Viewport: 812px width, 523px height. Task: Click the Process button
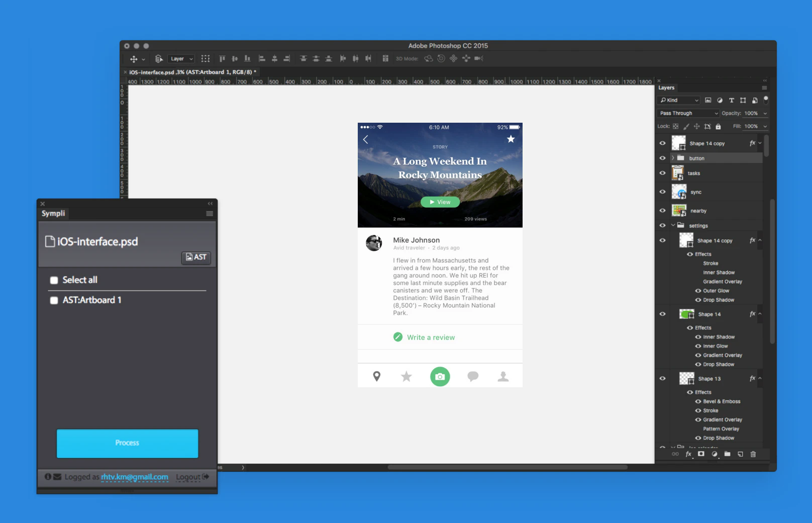(x=127, y=443)
